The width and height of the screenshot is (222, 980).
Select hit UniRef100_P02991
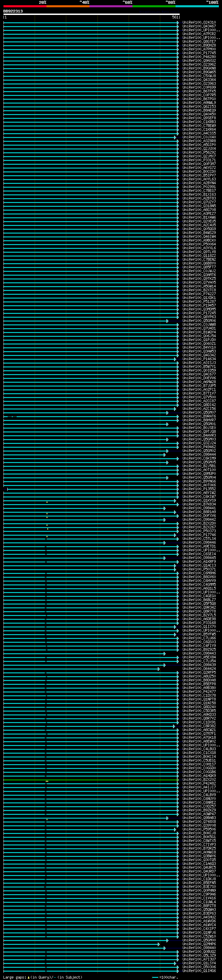click(199, 187)
